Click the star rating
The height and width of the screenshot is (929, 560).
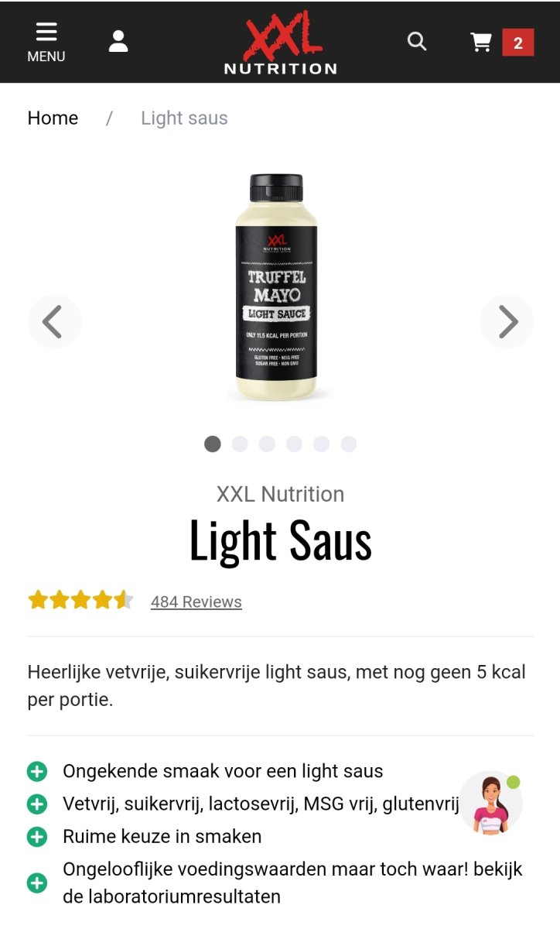(x=80, y=600)
